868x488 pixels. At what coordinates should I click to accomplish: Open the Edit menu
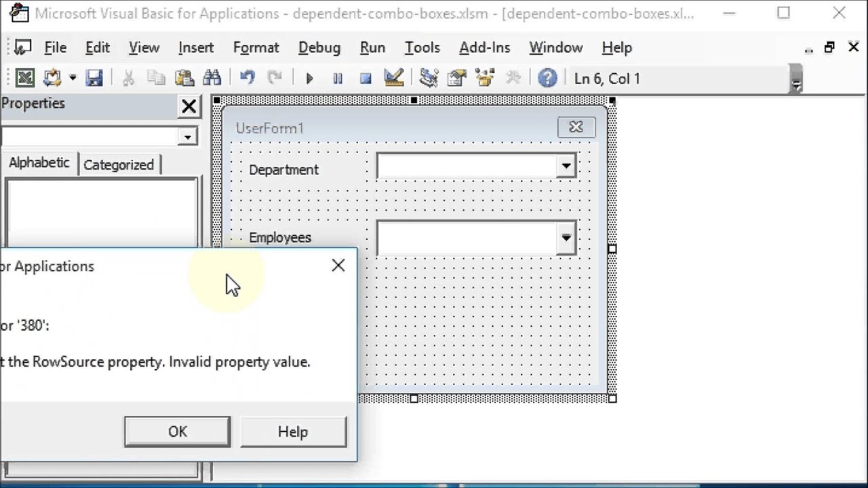(x=98, y=47)
